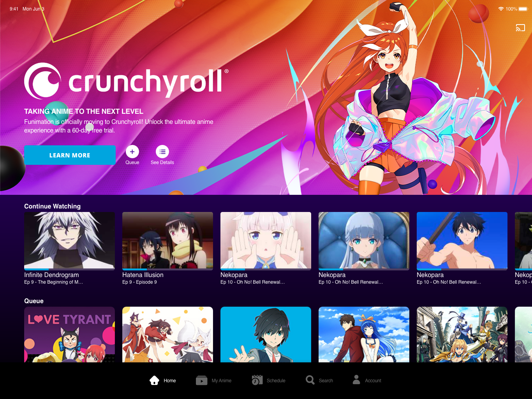This screenshot has height=399, width=532.
Task: Tap the Infinite Dendrogram title text
Action: 51,275
